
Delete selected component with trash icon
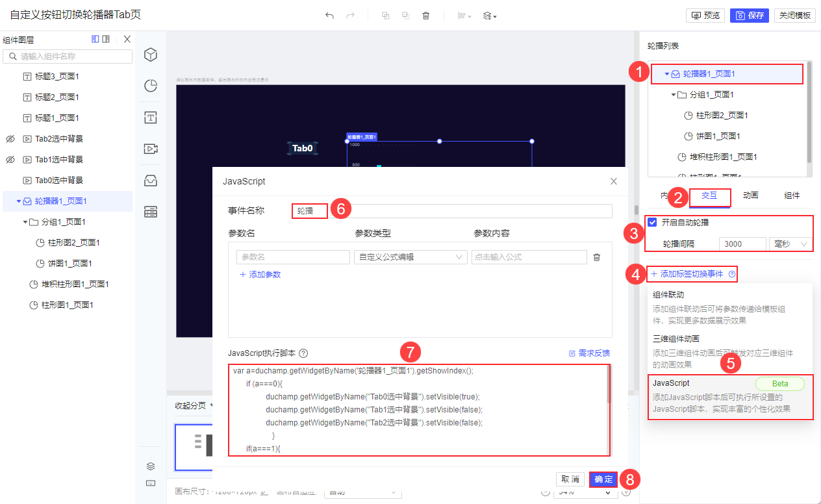point(426,16)
